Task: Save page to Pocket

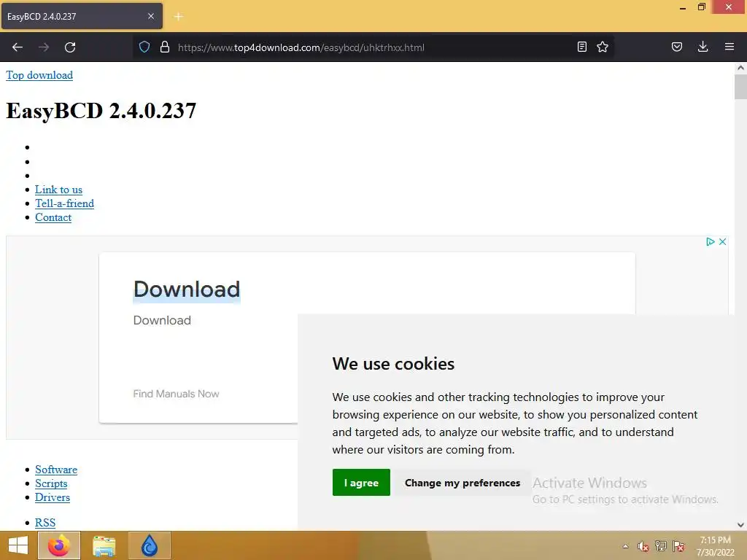Action: [677, 47]
